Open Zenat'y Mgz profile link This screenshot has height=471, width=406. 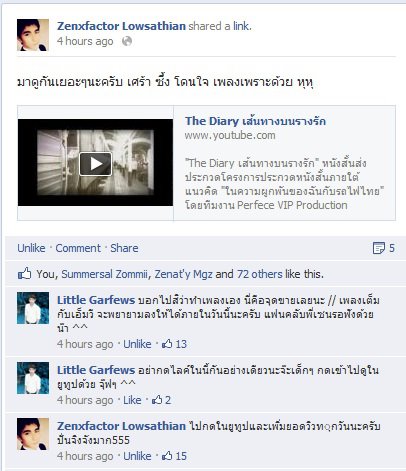tap(184, 274)
